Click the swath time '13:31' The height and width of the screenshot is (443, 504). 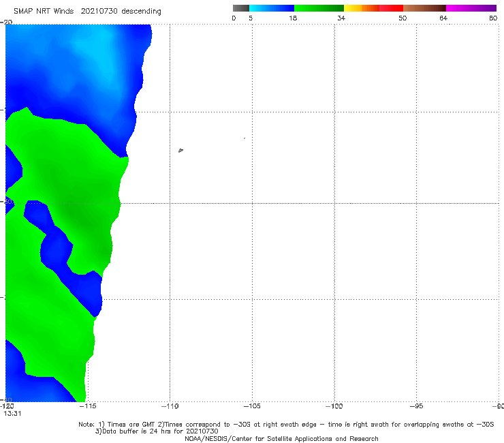point(12,414)
